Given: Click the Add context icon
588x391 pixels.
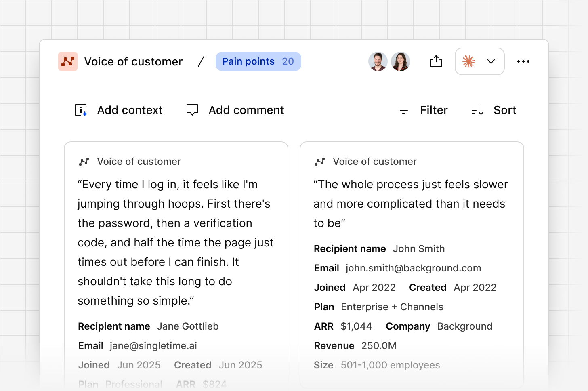Looking at the screenshot, I should coord(81,110).
